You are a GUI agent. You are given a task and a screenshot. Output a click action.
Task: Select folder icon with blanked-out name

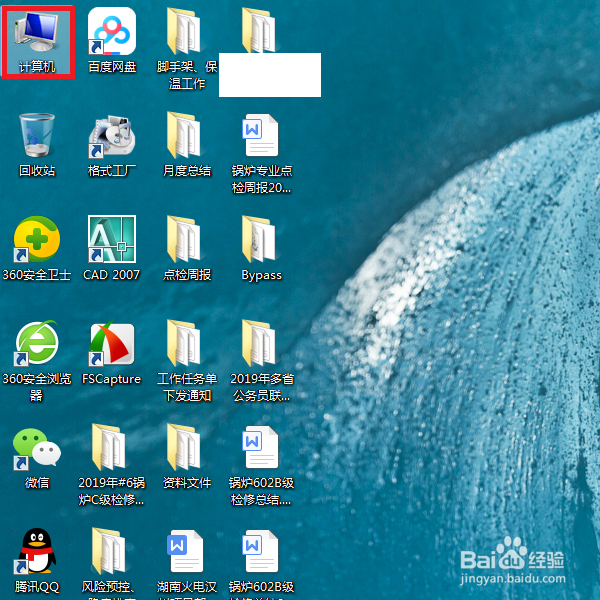pyautogui.click(x=259, y=30)
